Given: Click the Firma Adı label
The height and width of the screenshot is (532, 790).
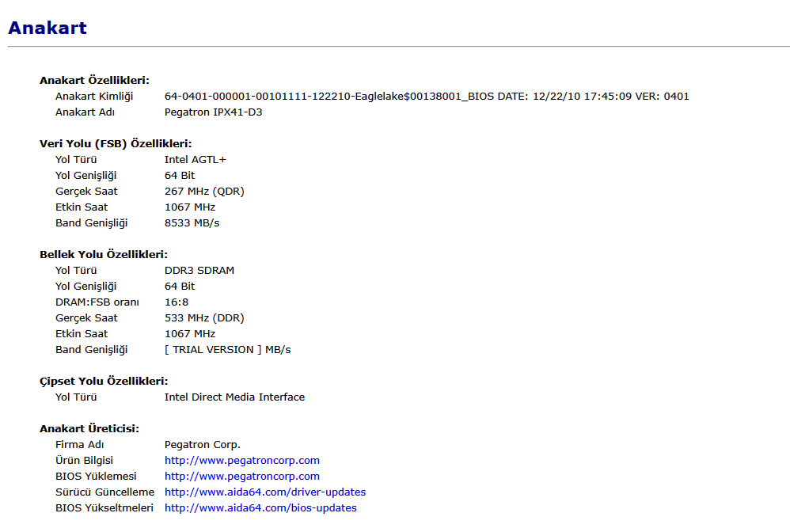Looking at the screenshot, I should (80, 445).
